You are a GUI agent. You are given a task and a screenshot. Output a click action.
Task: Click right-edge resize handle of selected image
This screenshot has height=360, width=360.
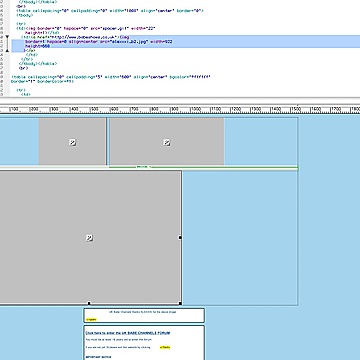click(x=180, y=238)
